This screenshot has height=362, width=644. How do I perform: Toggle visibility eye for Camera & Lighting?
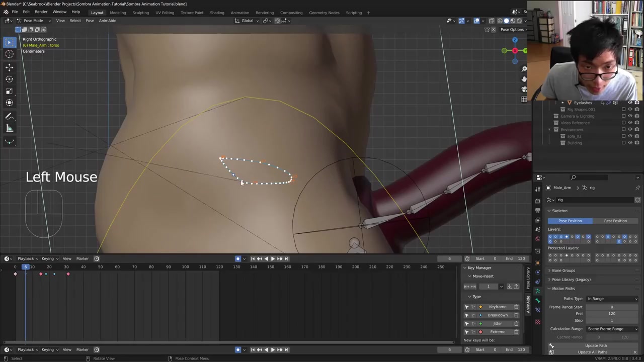(x=630, y=116)
